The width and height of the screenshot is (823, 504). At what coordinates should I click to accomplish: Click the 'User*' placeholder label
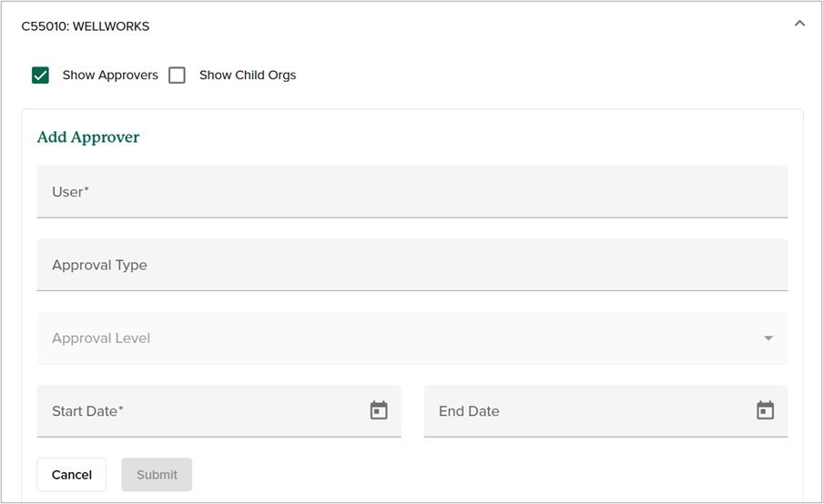pyautogui.click(x=70, y=192)
